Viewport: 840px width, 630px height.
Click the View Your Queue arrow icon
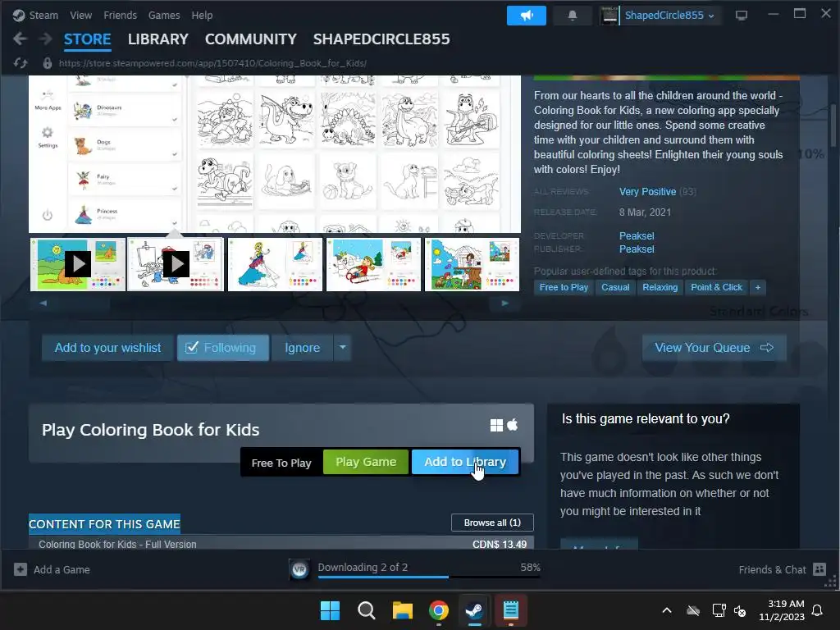[767, 348]
